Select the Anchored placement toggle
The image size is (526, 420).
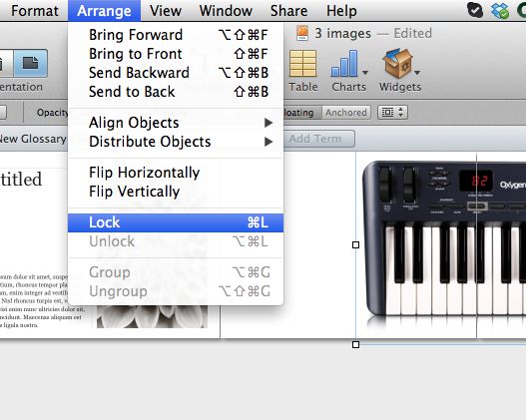tap(346, 113)
